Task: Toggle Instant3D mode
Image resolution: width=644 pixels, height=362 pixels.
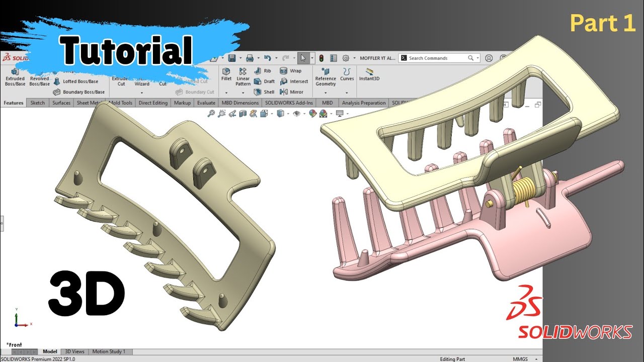Action: (x=369, y=74)
